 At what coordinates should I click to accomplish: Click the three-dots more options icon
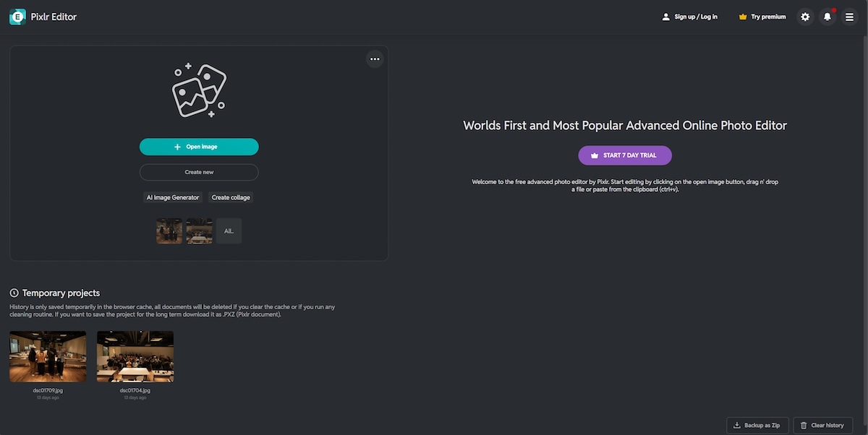(x=374, y=59)
